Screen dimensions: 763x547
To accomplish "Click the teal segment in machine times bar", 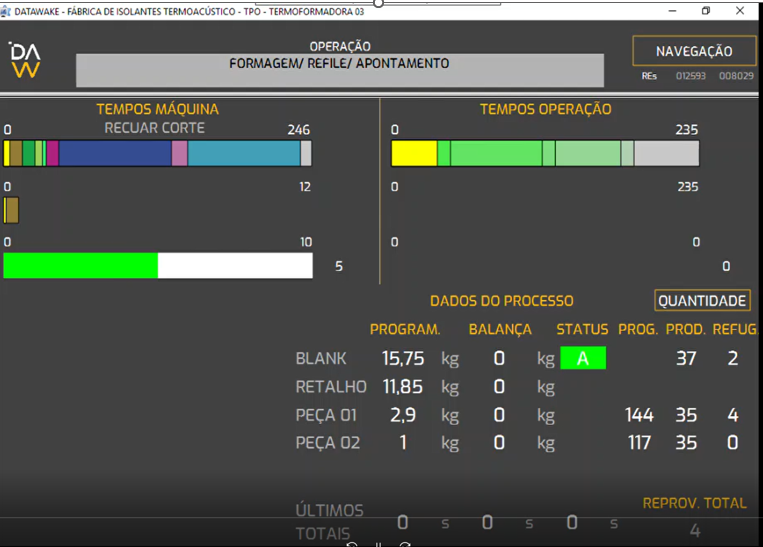I will click(x=244, y=153).
